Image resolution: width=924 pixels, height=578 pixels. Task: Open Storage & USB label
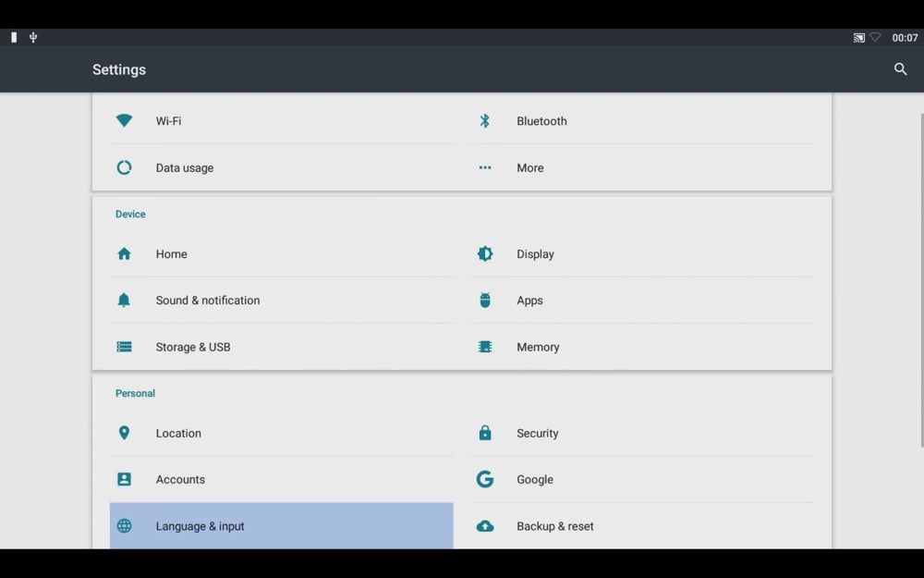[x=193, y=348]
